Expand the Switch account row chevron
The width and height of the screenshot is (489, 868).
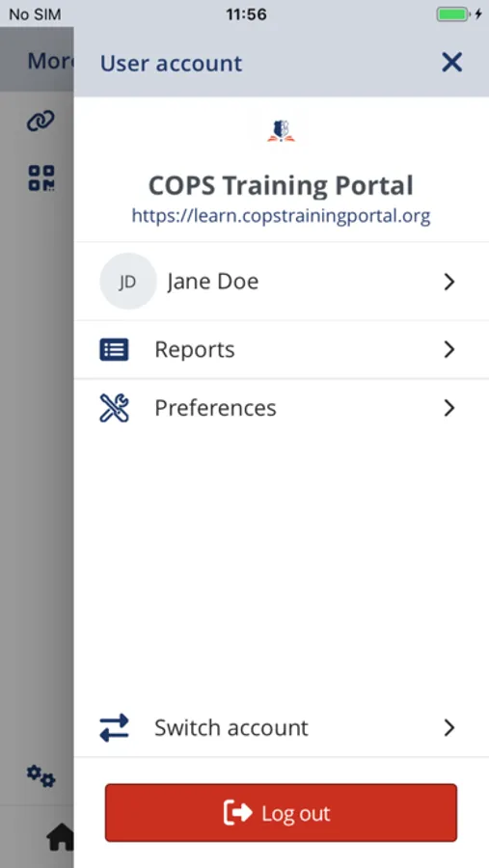tap(449, 727)
